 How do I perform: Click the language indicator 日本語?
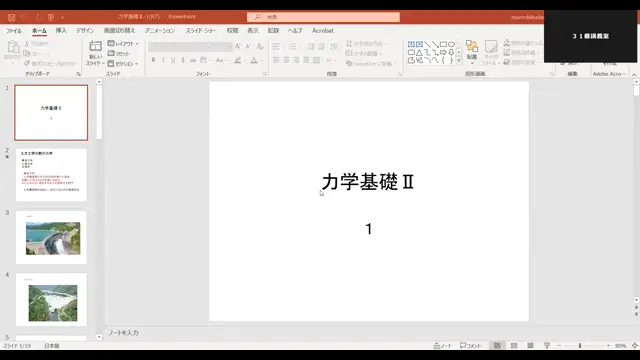52,346
